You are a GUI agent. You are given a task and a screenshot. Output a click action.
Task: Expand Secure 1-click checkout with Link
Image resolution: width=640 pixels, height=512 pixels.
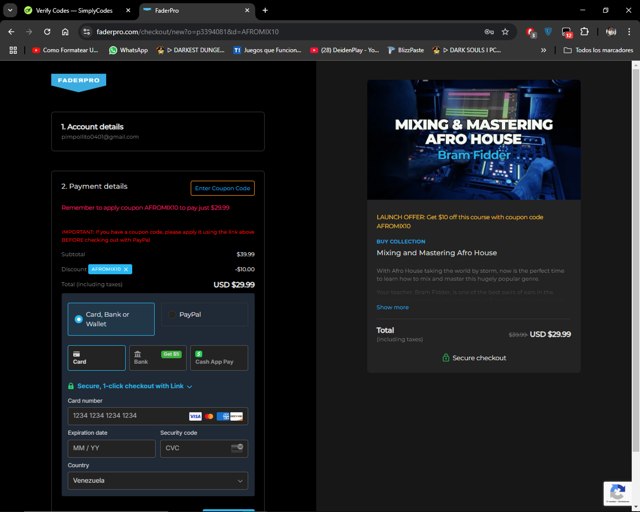click(130, 386)
